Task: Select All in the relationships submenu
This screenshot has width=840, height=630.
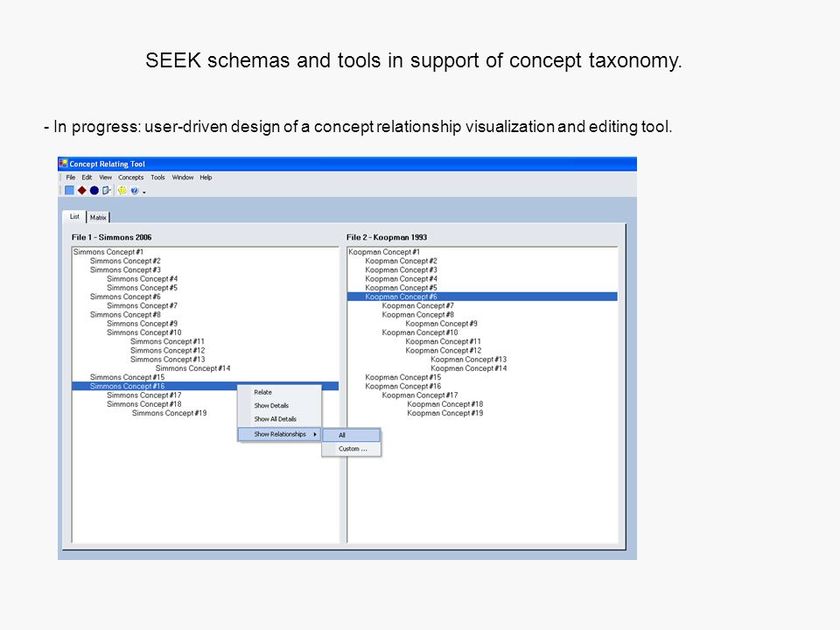Action: coord(352,435)
